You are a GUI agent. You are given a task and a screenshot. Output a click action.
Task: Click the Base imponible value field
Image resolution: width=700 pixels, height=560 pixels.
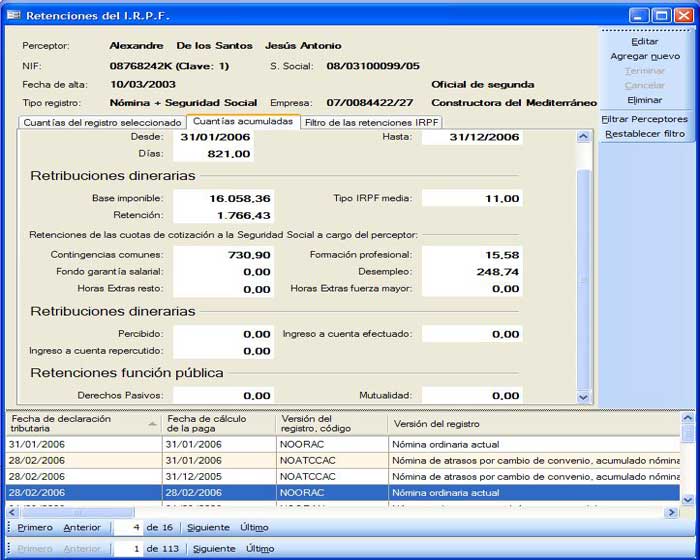click(222, 199)
